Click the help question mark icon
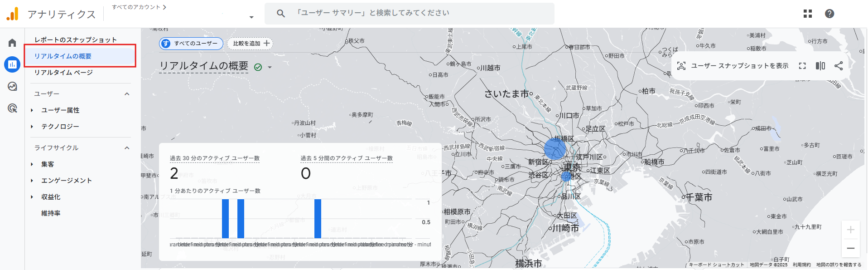 click(829, 14)
